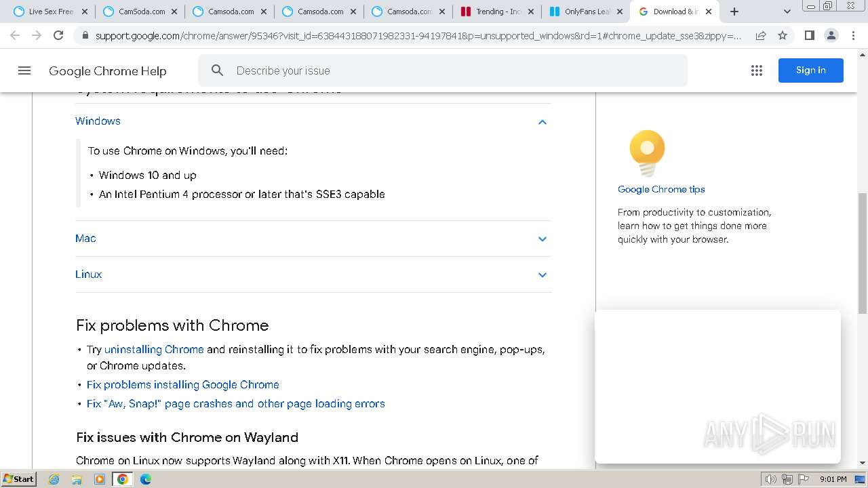Open media player from taskbar
This screenshot has width=868, height=488.
100,479
